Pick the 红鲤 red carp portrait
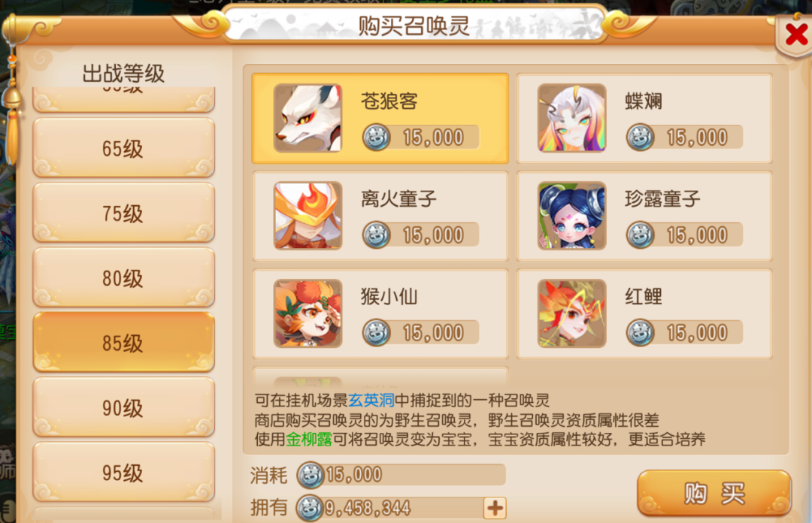This screenshot has height=523, width=812. 571,313
